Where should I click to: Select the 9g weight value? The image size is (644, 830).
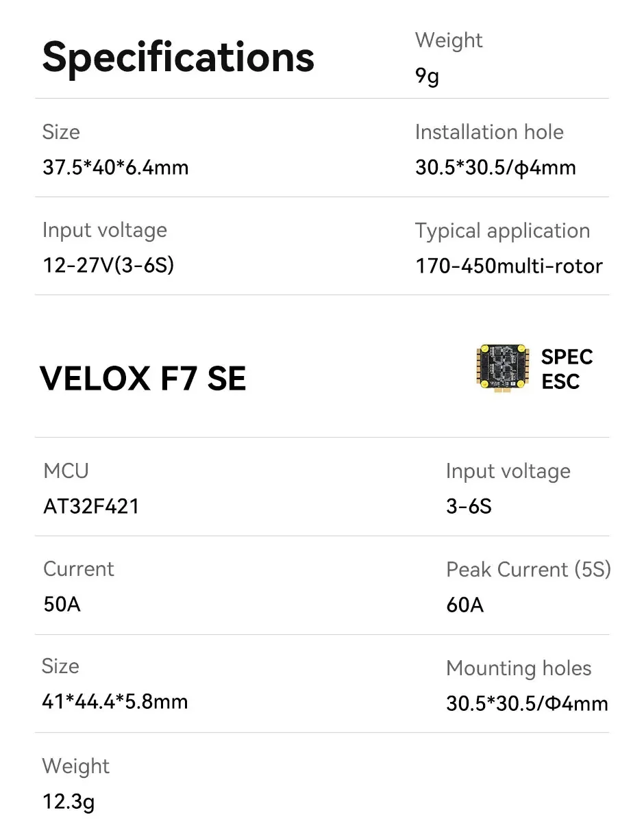point(427,76)
